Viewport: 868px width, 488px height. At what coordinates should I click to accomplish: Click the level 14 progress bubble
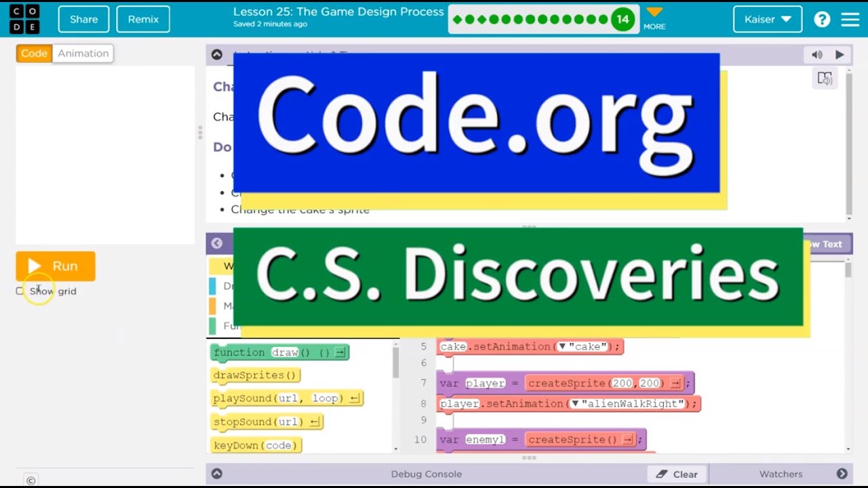pyautogui.click(x=623, y=19)
